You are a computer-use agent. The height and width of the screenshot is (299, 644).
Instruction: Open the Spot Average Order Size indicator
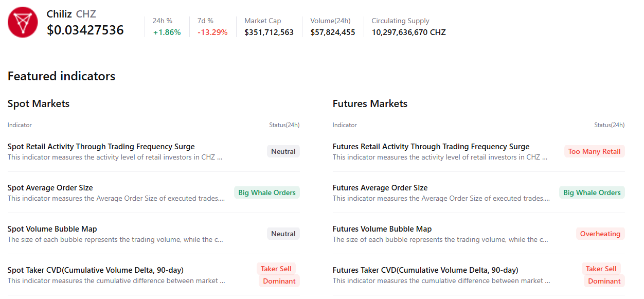(x=50, y=188)
